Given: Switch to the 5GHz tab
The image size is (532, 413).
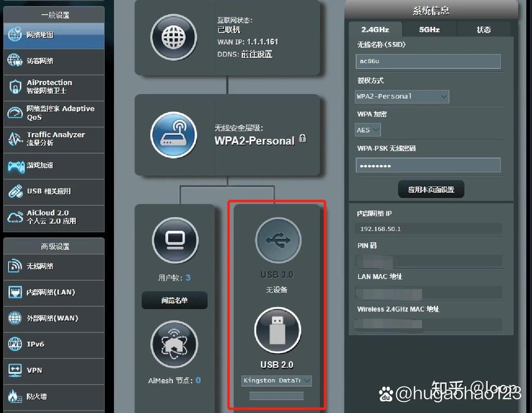Looking at the screenshot, I should coord(429,29).
